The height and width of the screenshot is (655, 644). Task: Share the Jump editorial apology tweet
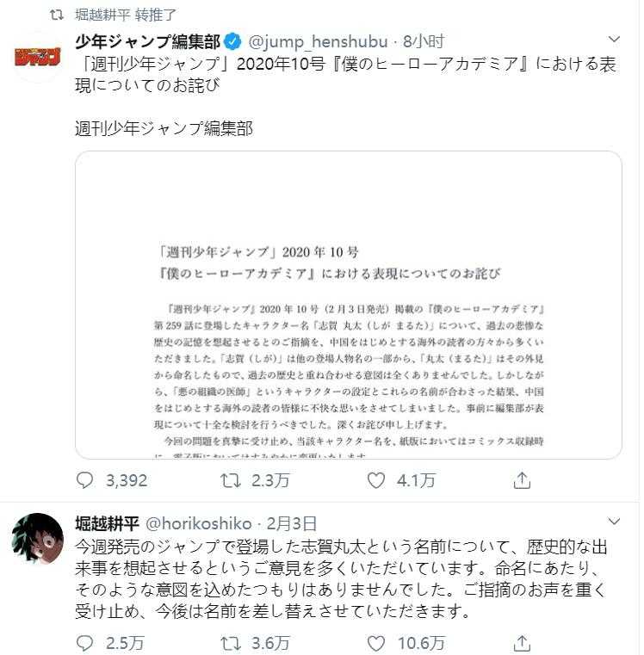tap(522, 480)
